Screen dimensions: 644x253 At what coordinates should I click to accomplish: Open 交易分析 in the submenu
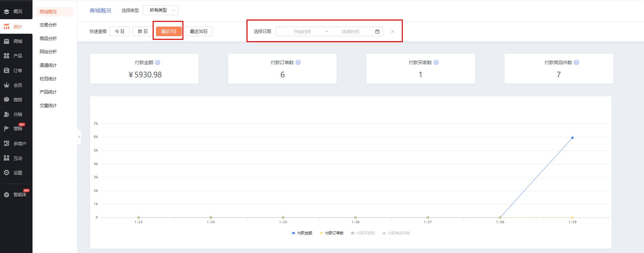48,25
